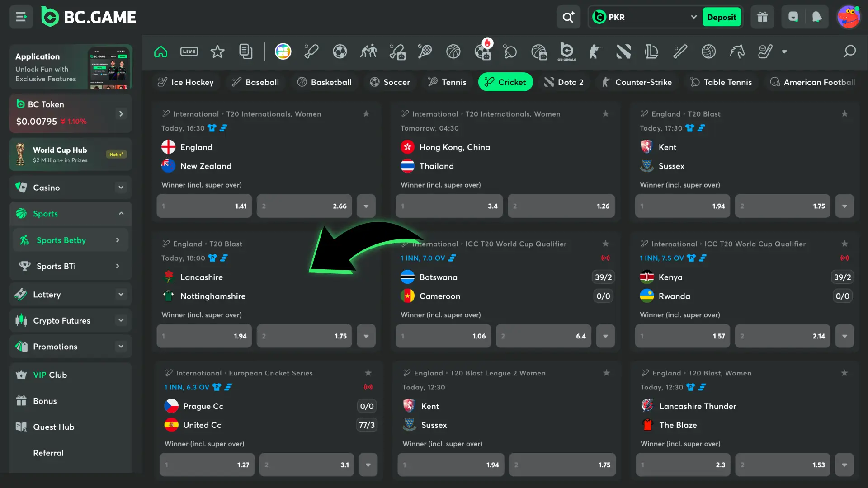Open bet slip history icon
Viewport: 868px width, 488px height.
[245, 52]
